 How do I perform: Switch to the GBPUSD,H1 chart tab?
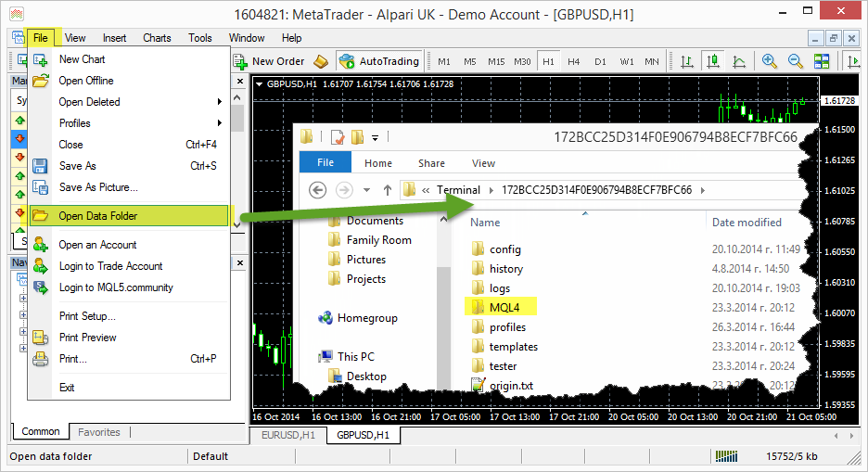[x=363, y=436]
